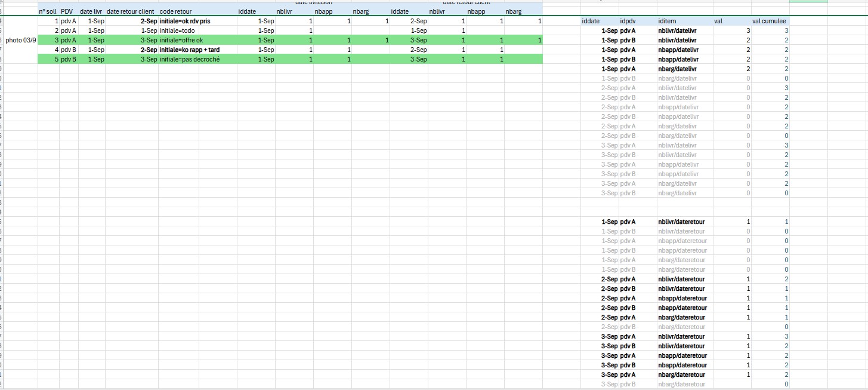Click the 'date retour client' header cell
The height and width of the screenshot is (390, 868).
click(131, 11)
